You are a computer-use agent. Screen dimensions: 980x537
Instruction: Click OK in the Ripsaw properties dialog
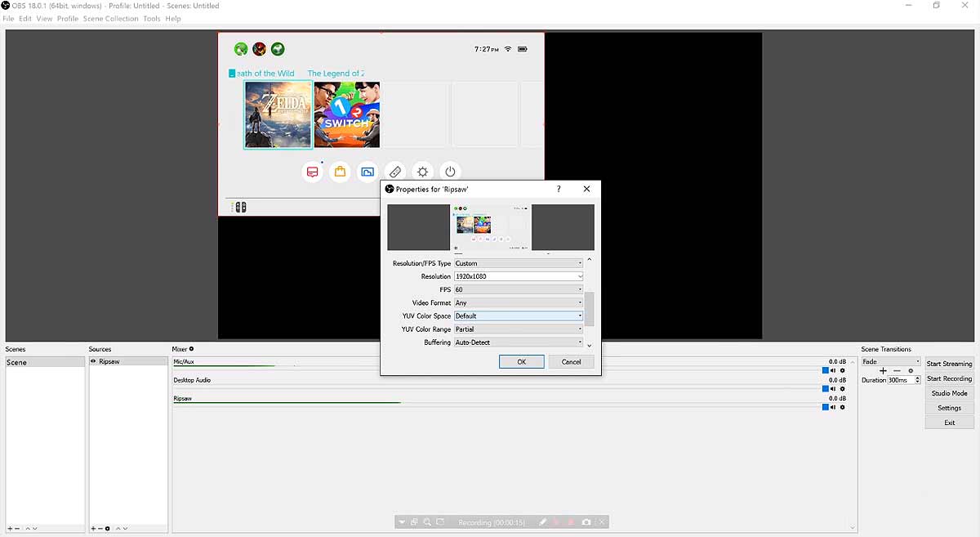click(x=521, y=361)
